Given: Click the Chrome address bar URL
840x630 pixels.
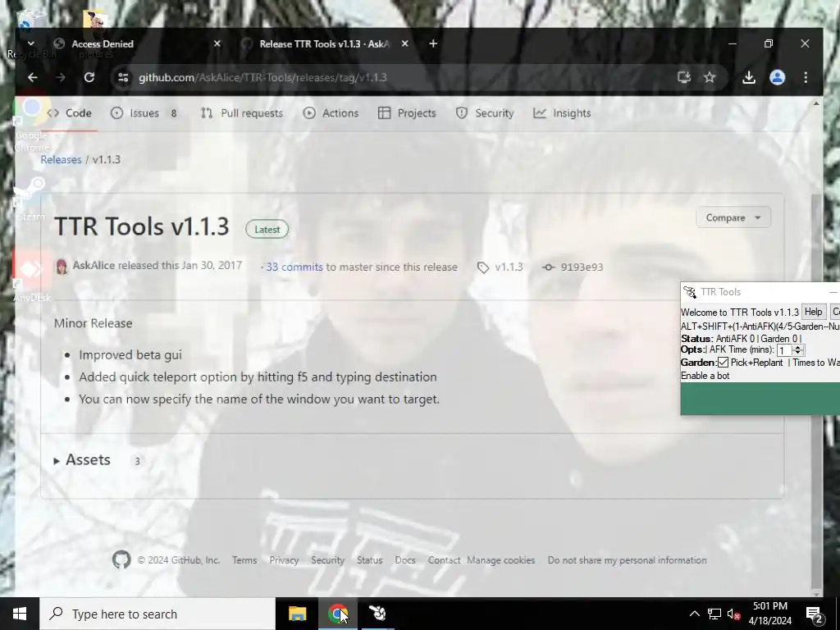Looking at the screenshot, I should point(262,78).
